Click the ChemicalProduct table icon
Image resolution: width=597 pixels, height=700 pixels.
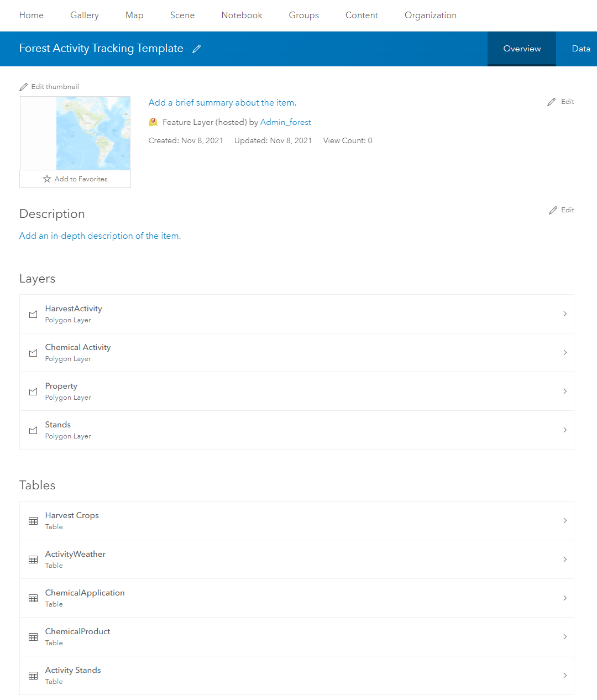(33, 637)
